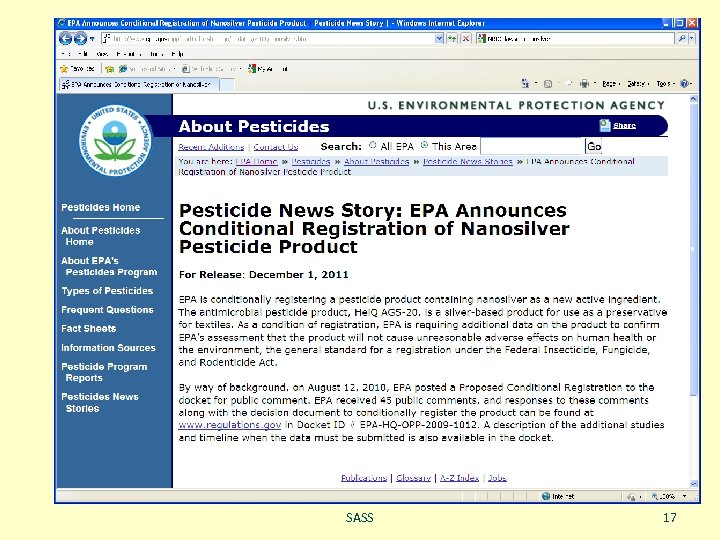Stop loading with the red X icon
720x540 pixels.
coord(466,39)
